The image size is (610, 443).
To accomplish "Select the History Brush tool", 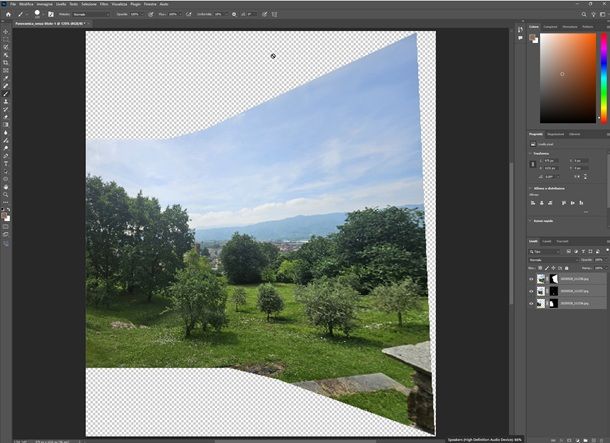I will point(5,109).
